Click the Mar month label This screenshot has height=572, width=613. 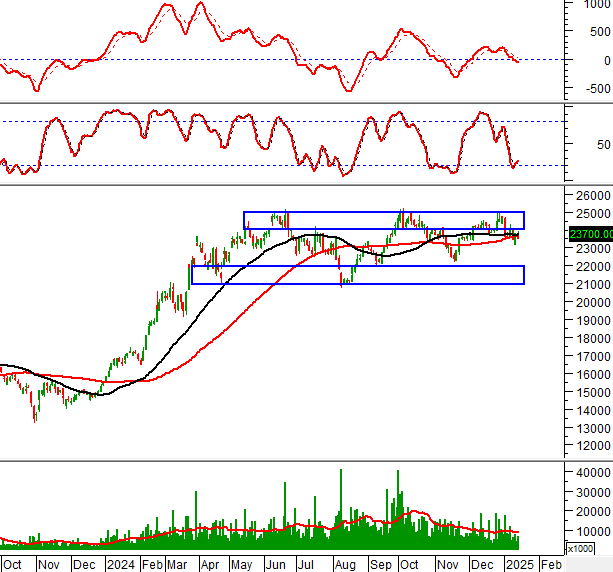coord(177,565)
